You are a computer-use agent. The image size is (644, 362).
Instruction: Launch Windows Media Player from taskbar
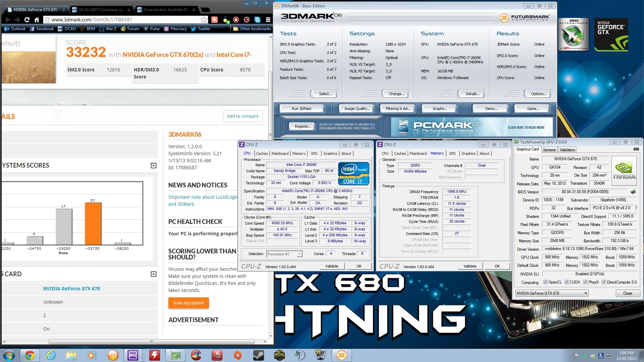pos(92,355)
